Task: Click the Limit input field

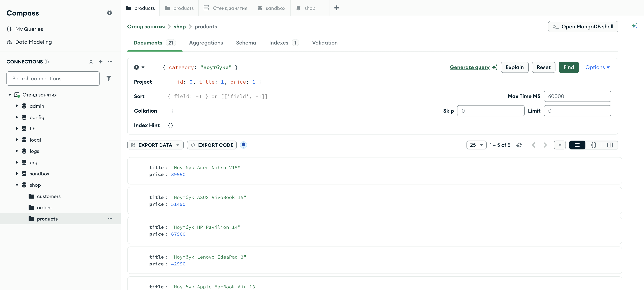Action: point(577,111)
